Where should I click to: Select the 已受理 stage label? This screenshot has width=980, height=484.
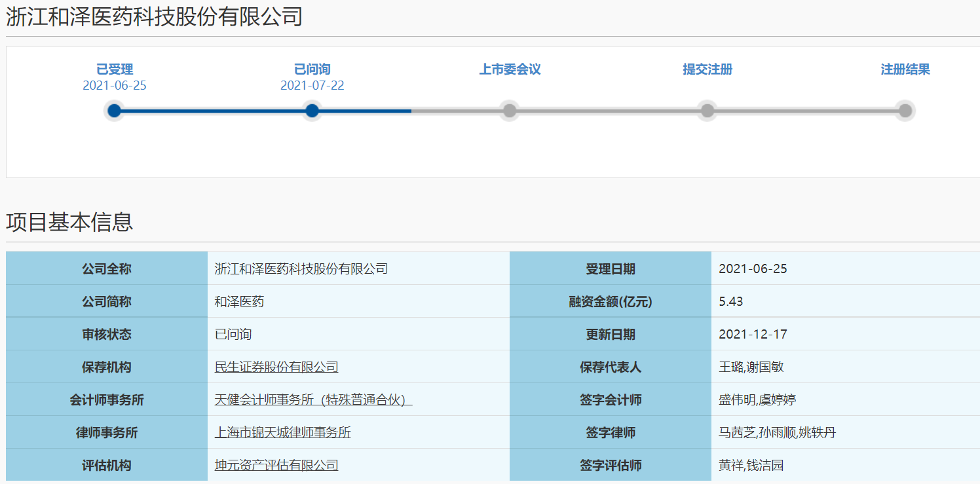[115, 69]
